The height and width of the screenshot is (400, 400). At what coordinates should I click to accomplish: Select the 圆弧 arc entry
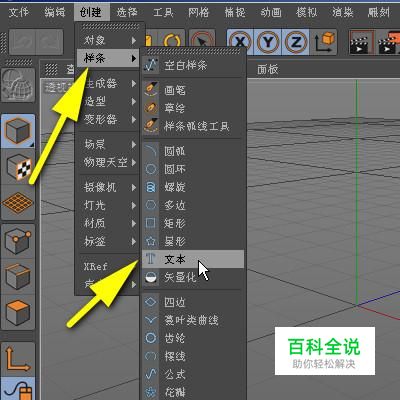pos(193,151)
